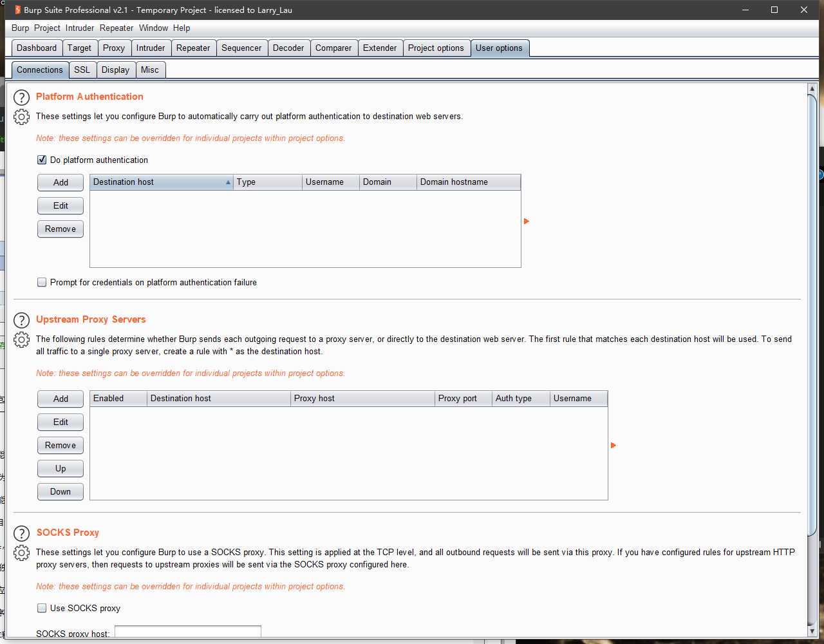
Task: Enable Use SOCKS proxy checkbox
Action: pyautogui.click(x=42, y=608)
